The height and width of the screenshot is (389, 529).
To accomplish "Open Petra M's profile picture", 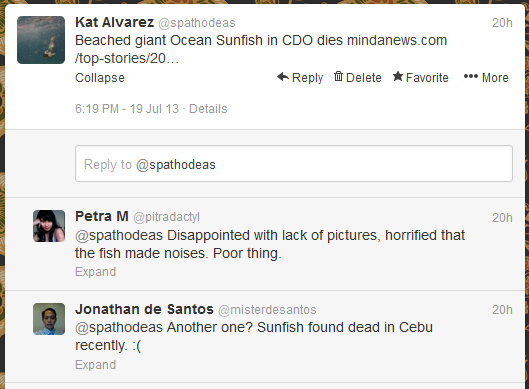I will (x=49, y=226).
